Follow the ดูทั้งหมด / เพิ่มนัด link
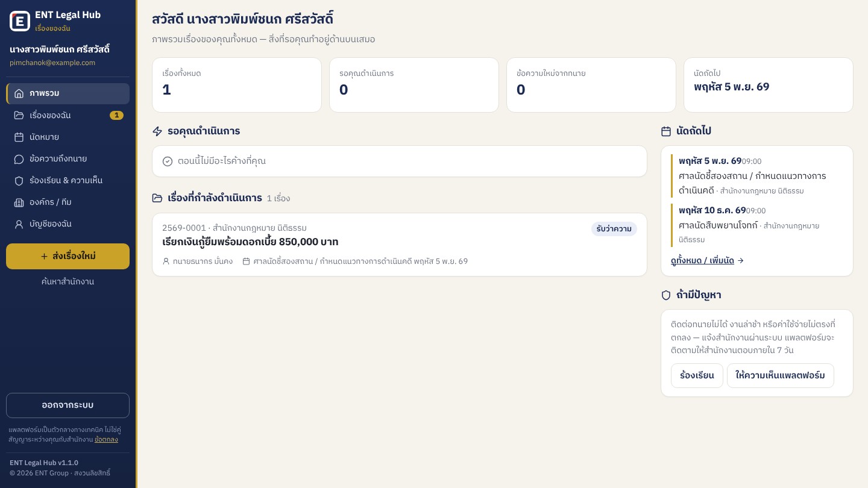Image resolution: width=868 pixels, height=488 pixels. [707, 260]
